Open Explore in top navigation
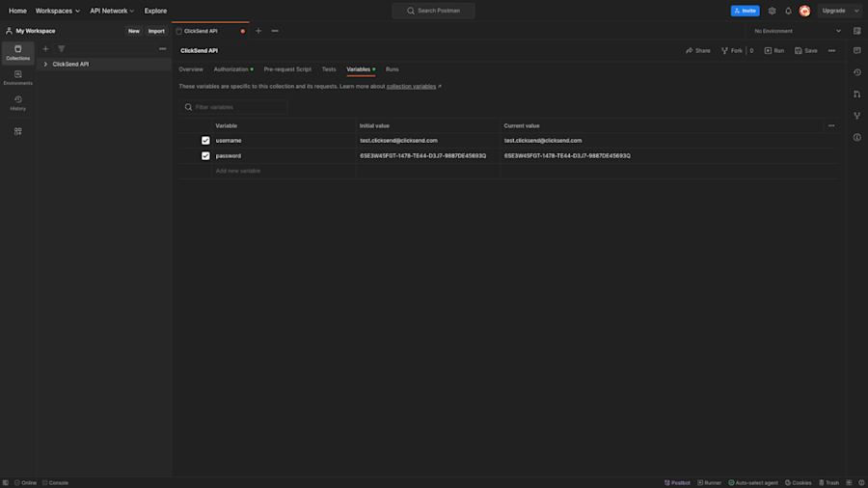 (155, 11)
